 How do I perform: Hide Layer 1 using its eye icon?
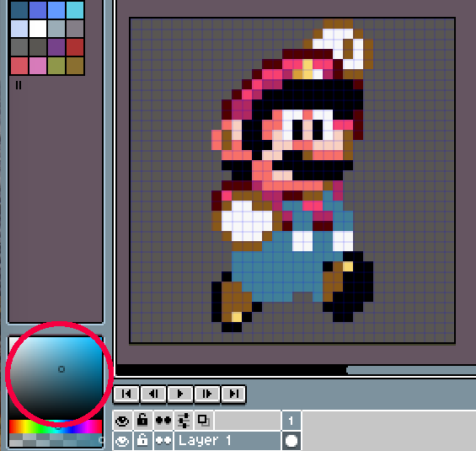tap(122, 440)
